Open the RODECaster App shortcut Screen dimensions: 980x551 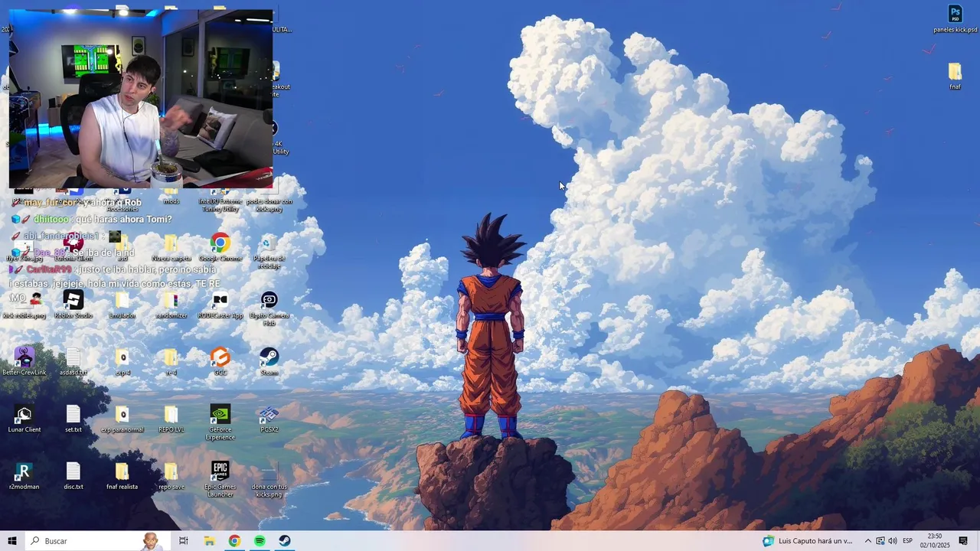click(220, 305)
